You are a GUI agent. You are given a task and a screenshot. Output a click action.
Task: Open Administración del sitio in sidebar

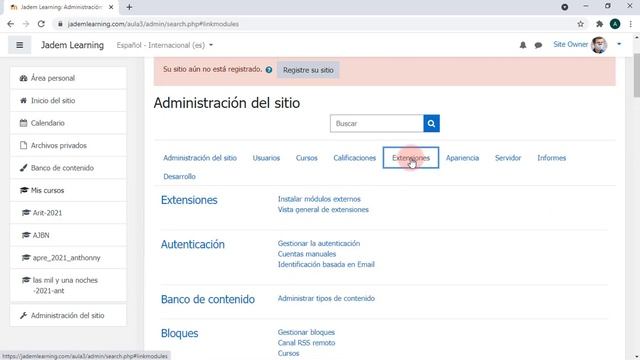[68, 316]
